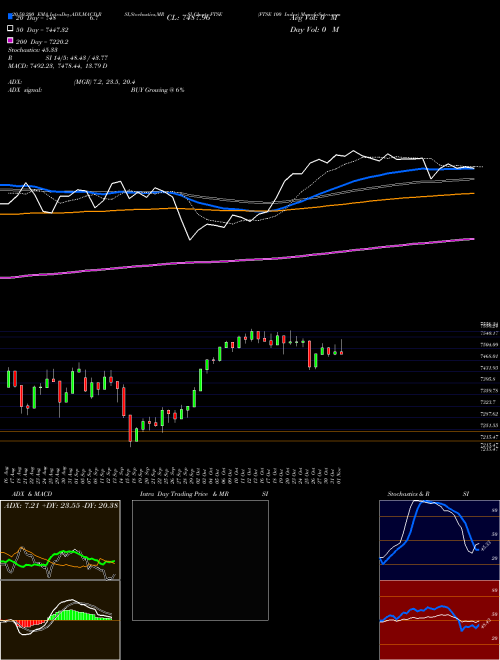
Task: Click the last red candlestick on chart
Action: [341, 348]
